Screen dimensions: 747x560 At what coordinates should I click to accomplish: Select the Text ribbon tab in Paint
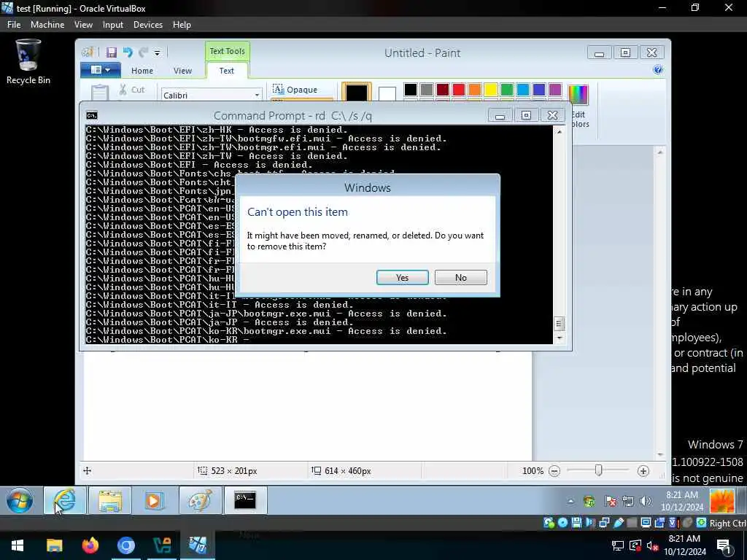[x=226, y=71]
